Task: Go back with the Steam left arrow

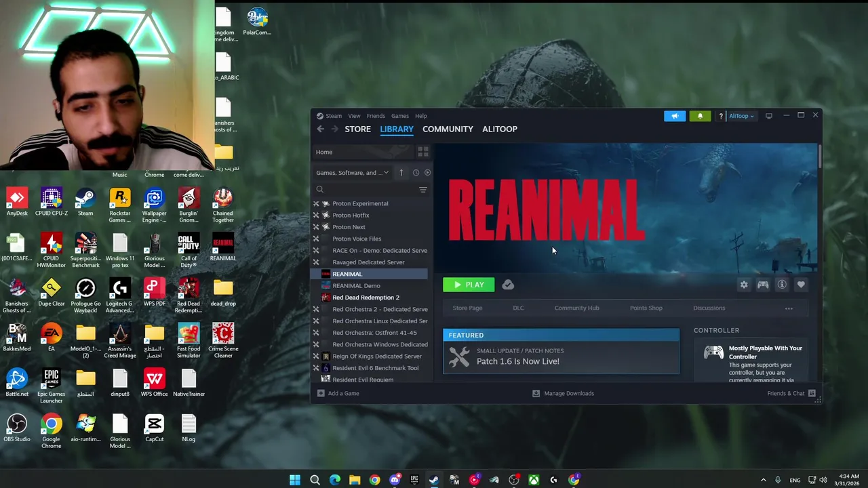Action: click(320, 129)
